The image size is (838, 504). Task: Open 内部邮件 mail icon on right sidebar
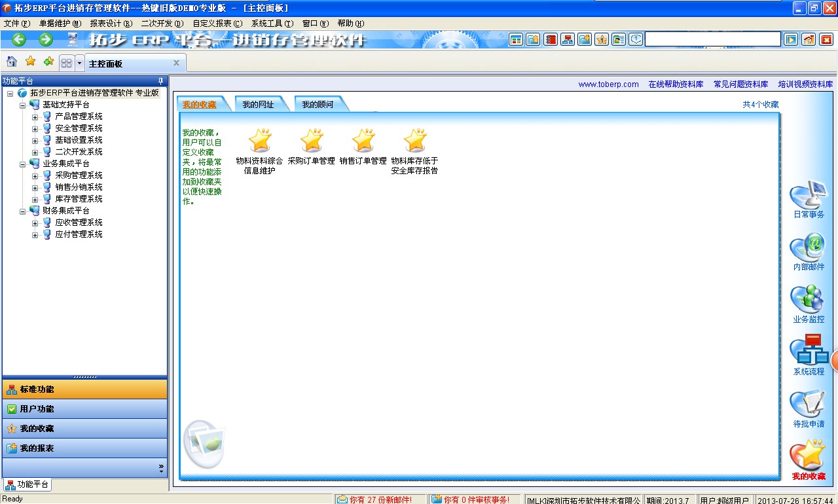tap(808, 252)
